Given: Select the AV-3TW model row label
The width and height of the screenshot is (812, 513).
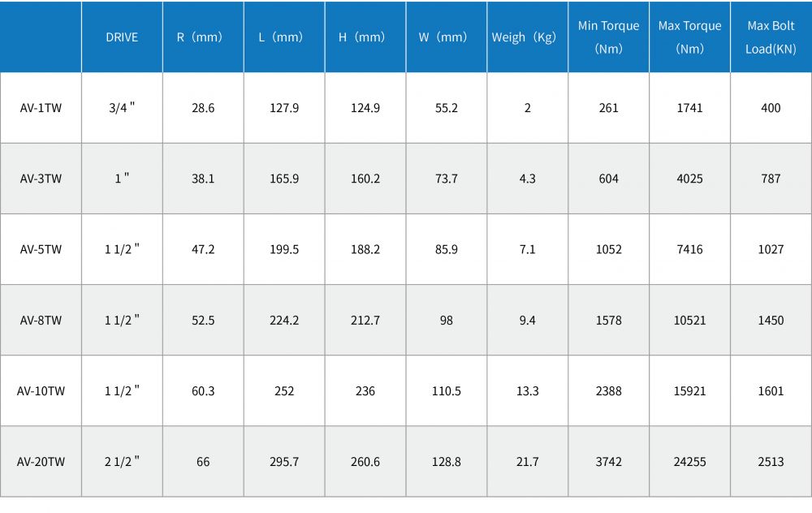Looking at the screenshot, I should (x=41, y=179).
